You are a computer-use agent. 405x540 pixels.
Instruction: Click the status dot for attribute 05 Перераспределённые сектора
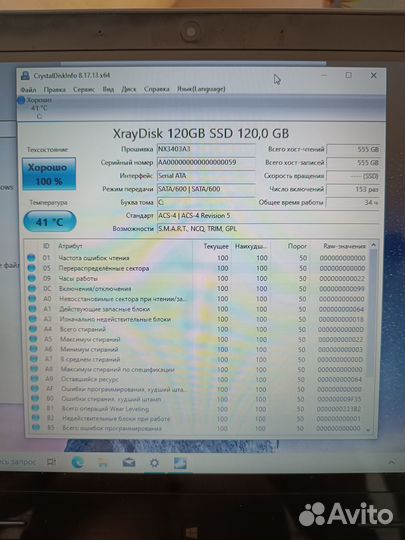[x=32, y=268]
